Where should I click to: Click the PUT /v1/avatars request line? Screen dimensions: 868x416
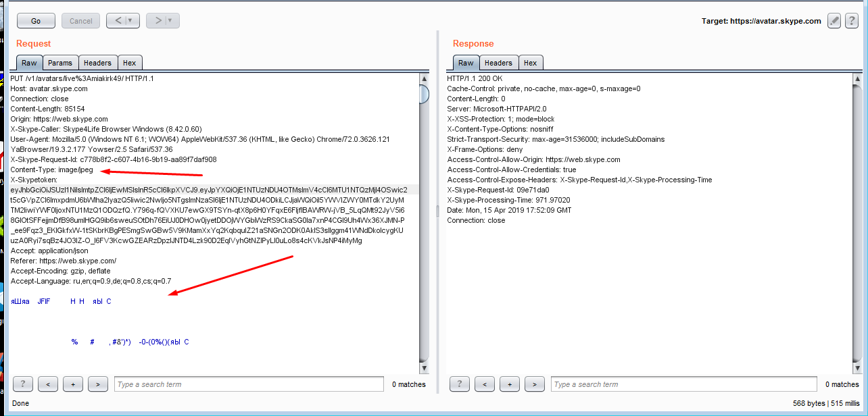[x=82, y=78]
